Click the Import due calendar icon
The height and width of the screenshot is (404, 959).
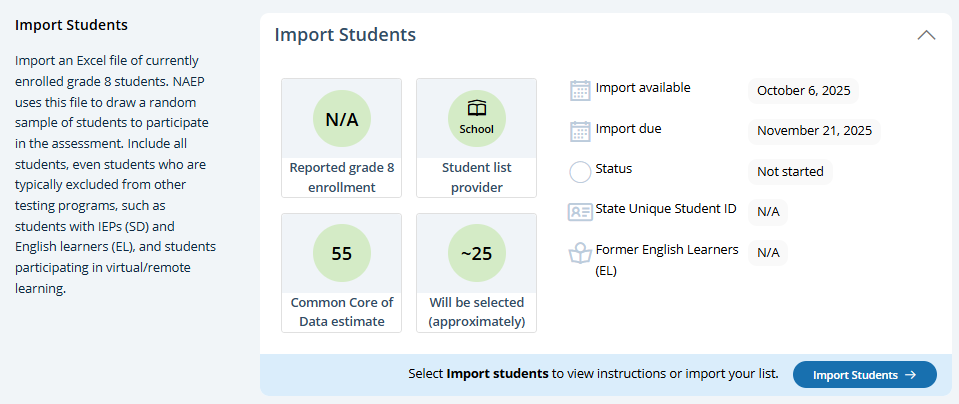pos(580,131)
